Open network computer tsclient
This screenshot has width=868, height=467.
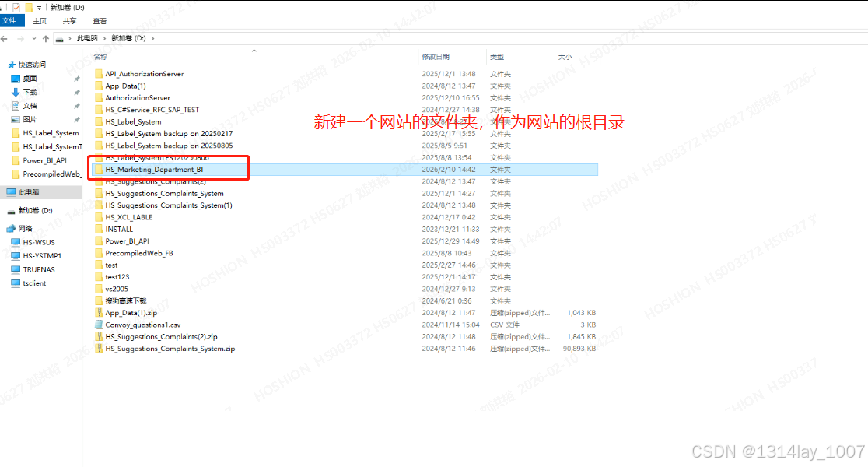pos(34,283)
